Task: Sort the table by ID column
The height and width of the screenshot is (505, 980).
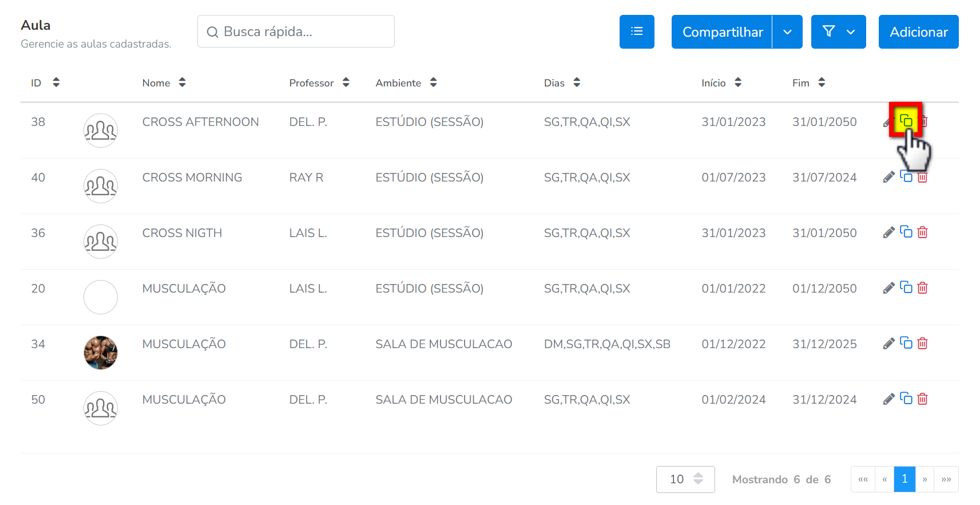Action: pyautogui.click(x=55, y=83)
